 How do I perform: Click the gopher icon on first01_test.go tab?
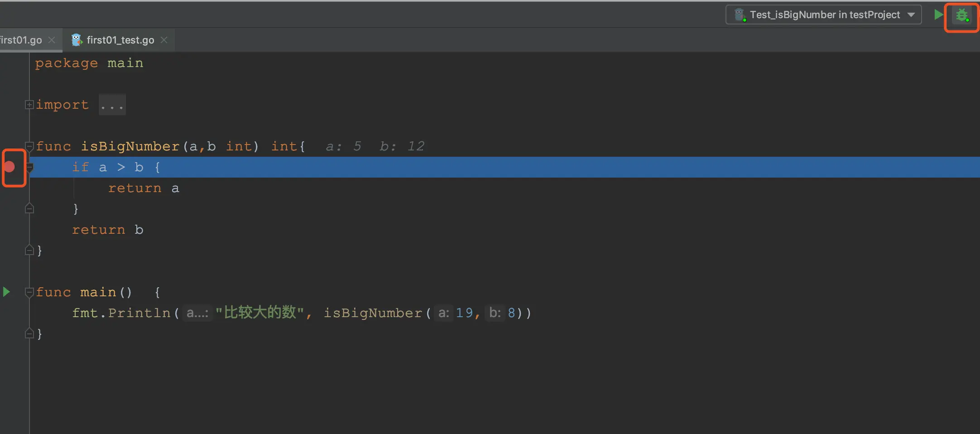pyautogui.click(x=77, y=40)
